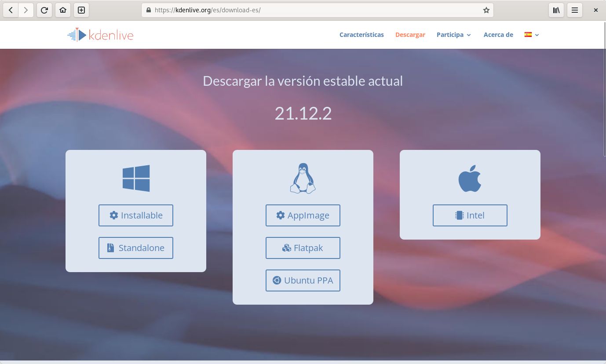Bookmark this page with the star
The width and height of the screenshot is (606, 364).
486,10
